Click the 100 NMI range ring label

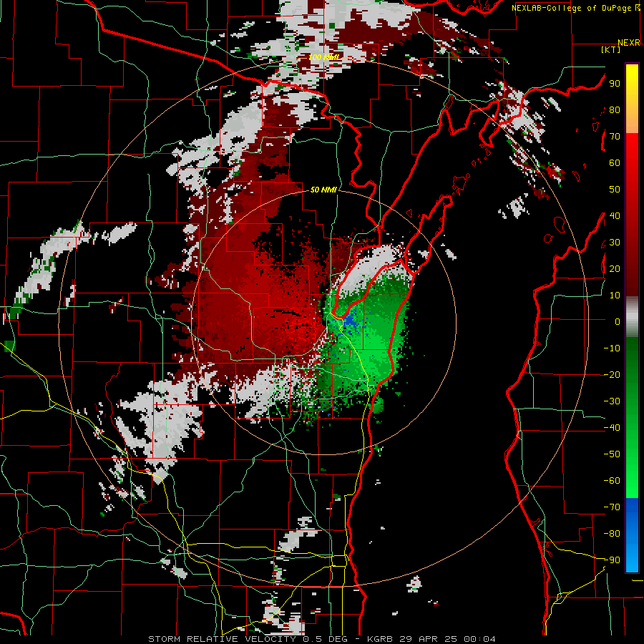324,57
